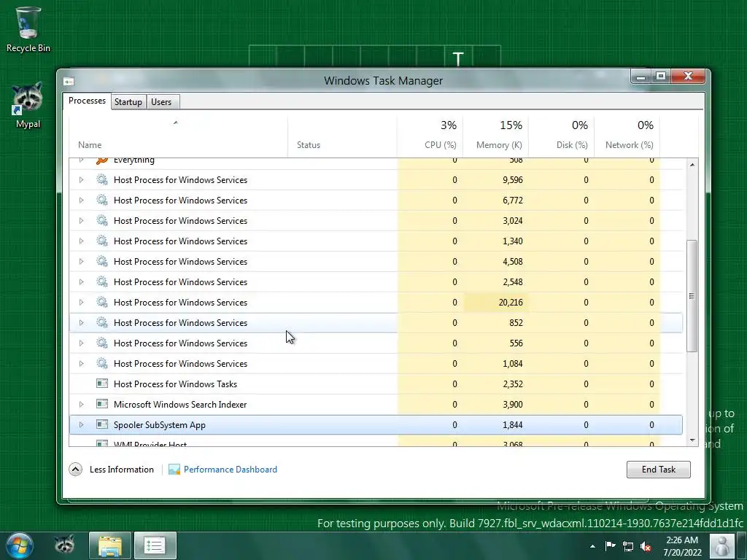This screenshot has height=560, width=747.
Task: Click the user tile in the taskbar corner
Action: (x=722, y=545)
